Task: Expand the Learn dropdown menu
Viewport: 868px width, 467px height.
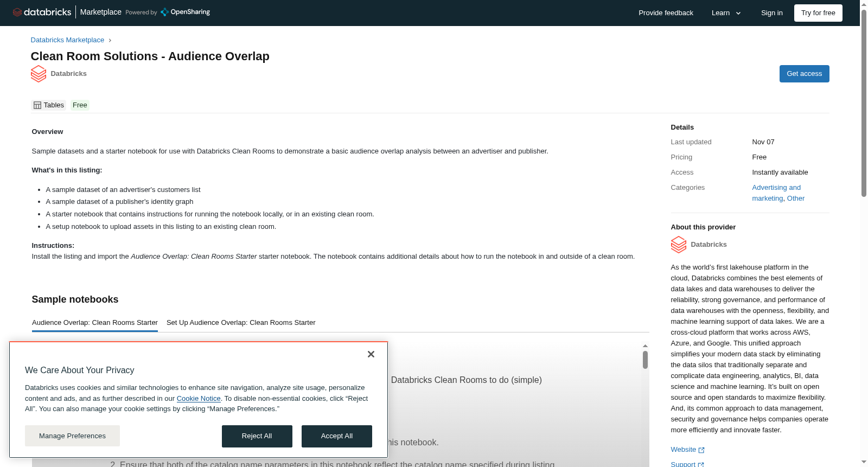Action: coord(726,13)
